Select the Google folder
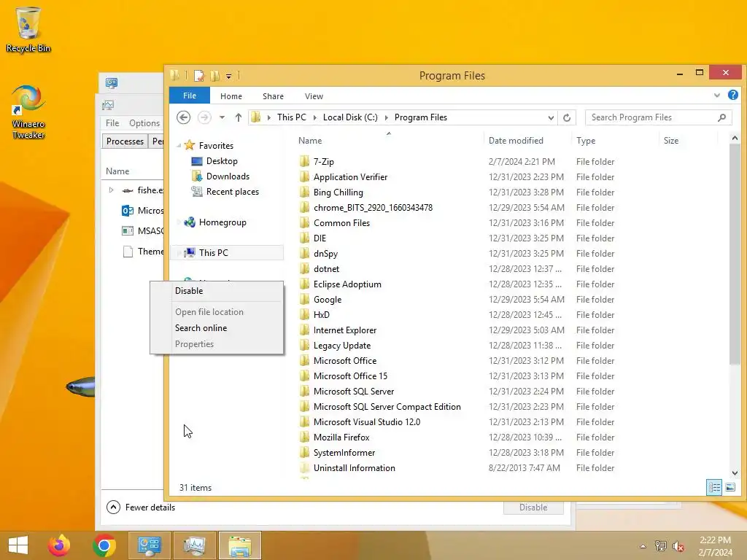The image size is (747, 560). click(x=328, y=300)
